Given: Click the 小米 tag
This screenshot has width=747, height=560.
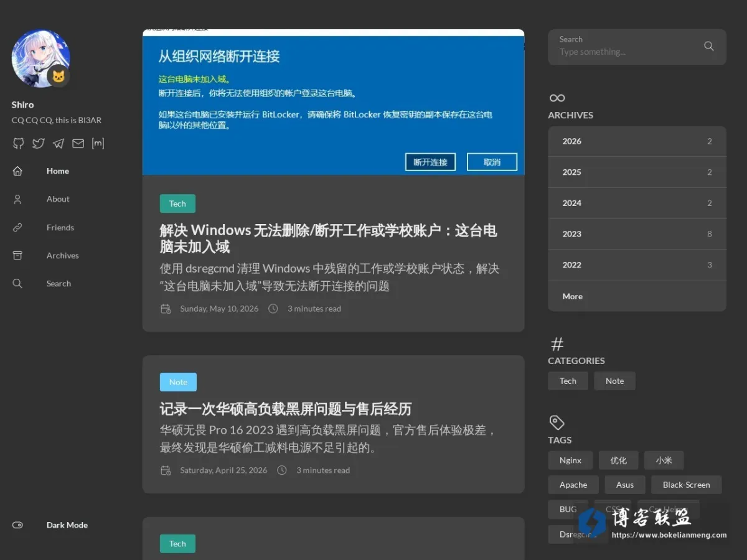Looking at the screenshot, I should [x=664, y=460].
